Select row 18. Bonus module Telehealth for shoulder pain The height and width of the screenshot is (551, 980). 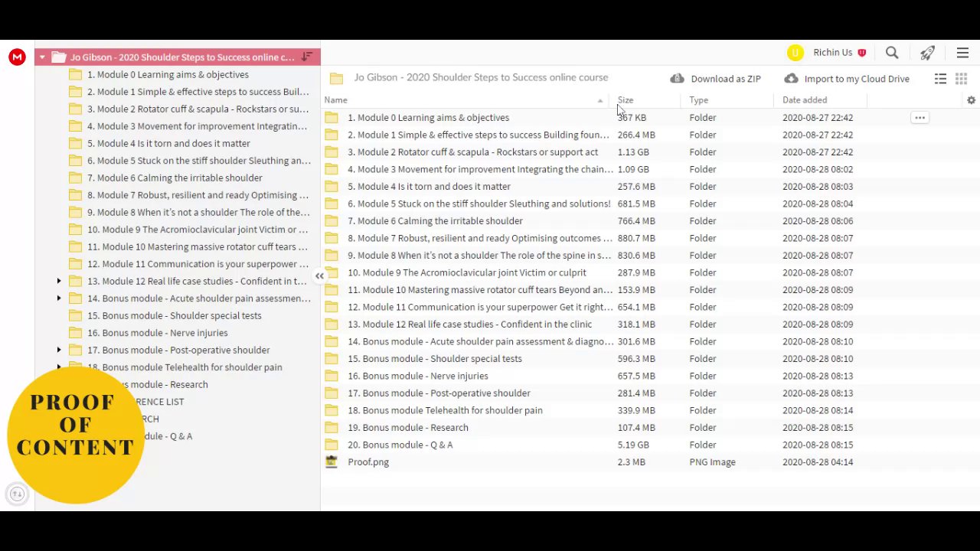pos(649,410)
